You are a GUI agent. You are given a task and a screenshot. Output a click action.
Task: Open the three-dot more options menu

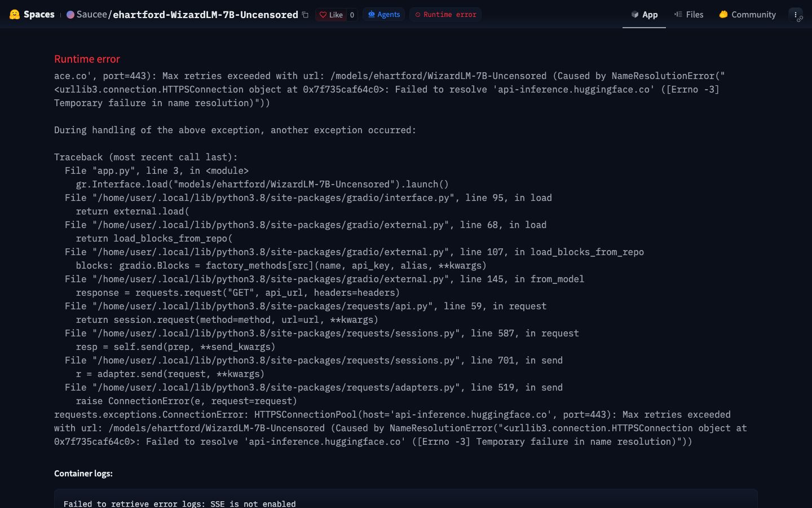tap(795, 15)
